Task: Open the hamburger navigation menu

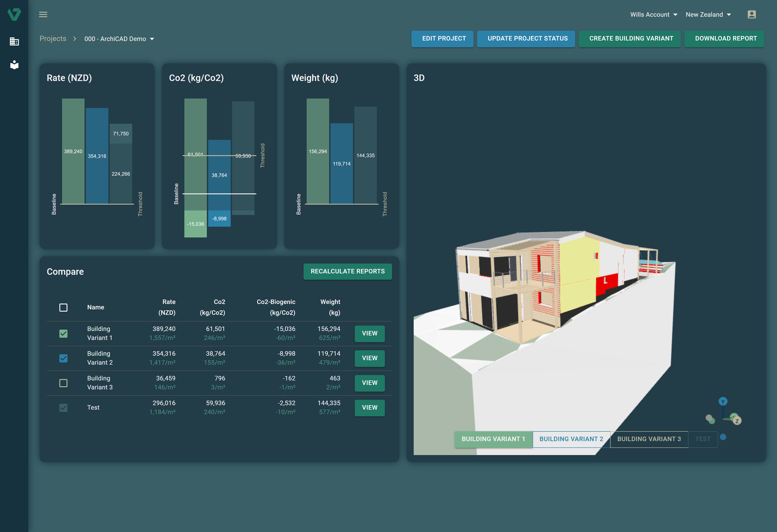Action: pyautogui.click(x=43, y=14)
